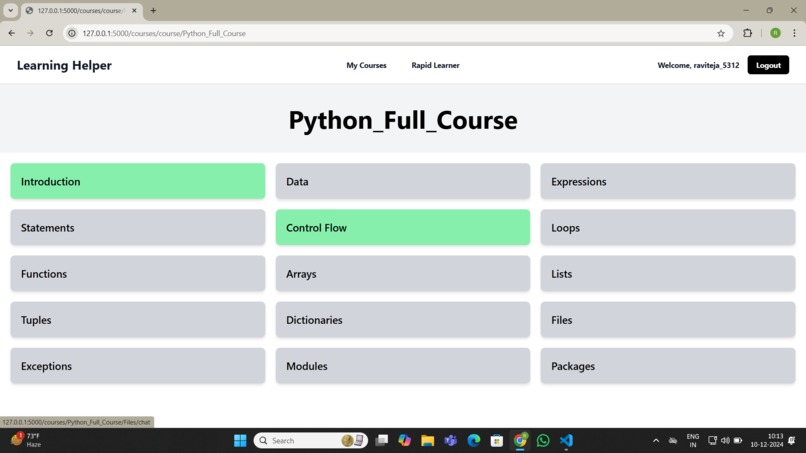This screenshot has height=453, width=806.
Task: Open WhatsApp from the taskbar
Action: click(543, 441)
